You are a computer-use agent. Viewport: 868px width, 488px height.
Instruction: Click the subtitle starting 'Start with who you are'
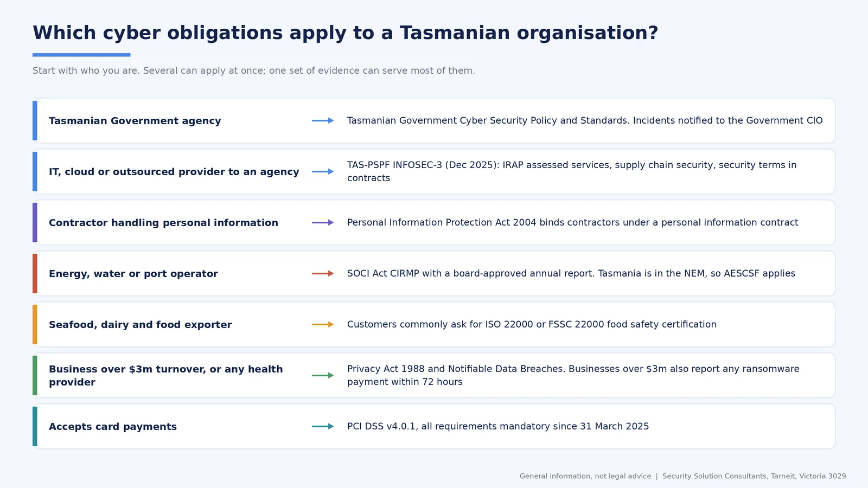click(254, 70)
